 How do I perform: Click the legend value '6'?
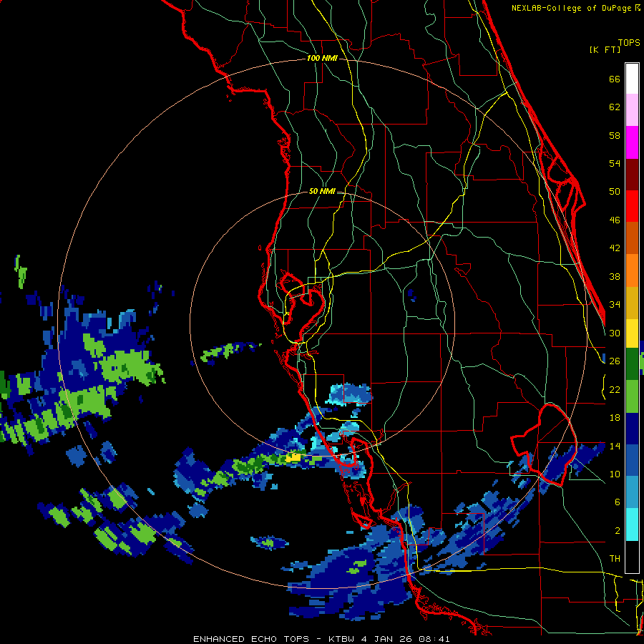[x=618, y=502]
